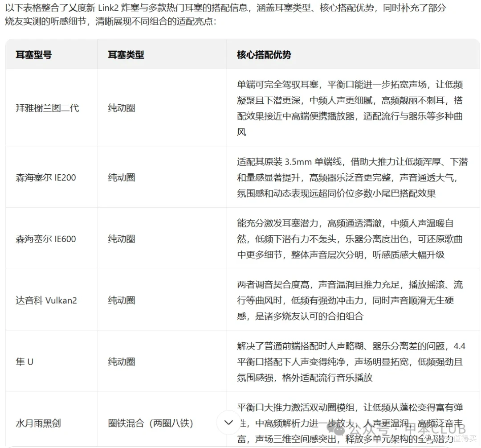Click the circular scroll-down chevron button
481x448 pixels.
coord(228,423)
